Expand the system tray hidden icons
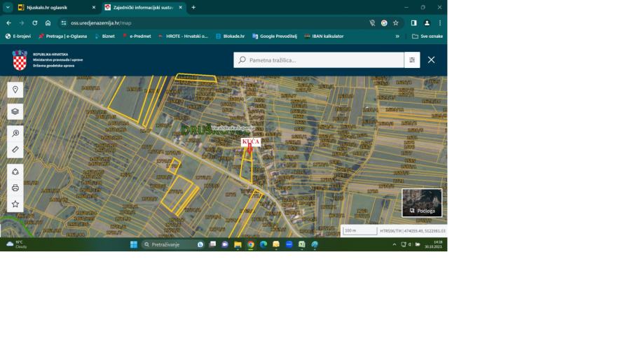 [394, 244]
